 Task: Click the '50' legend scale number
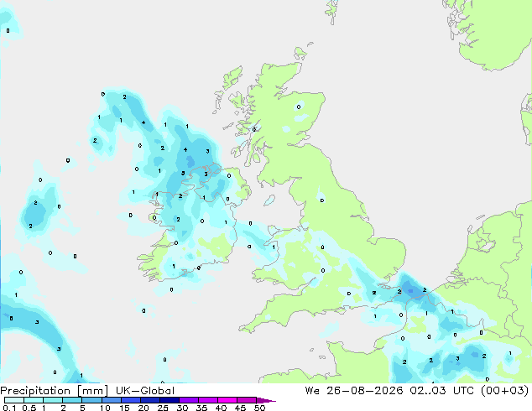[259, 408]
